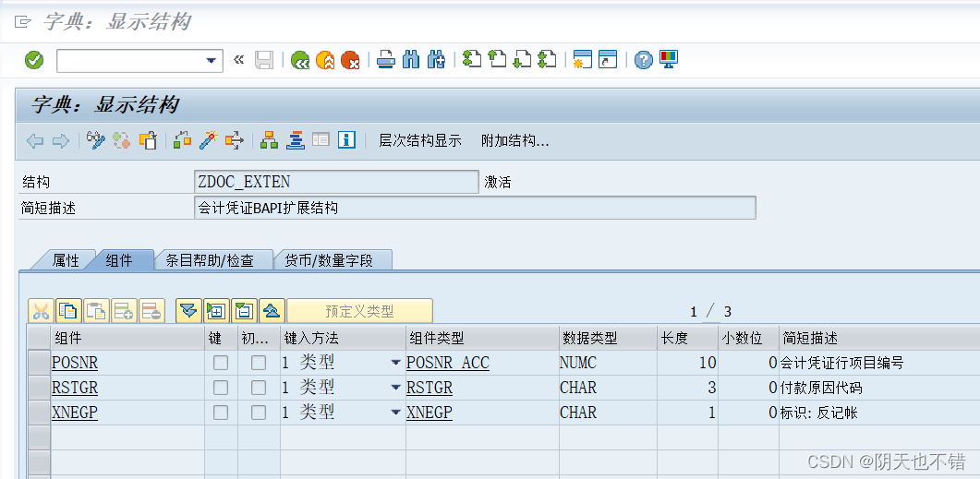Click the Navigation Window icon
Image resolution: width=980 pixels, height=479 pixels.
tap(295, 140)
